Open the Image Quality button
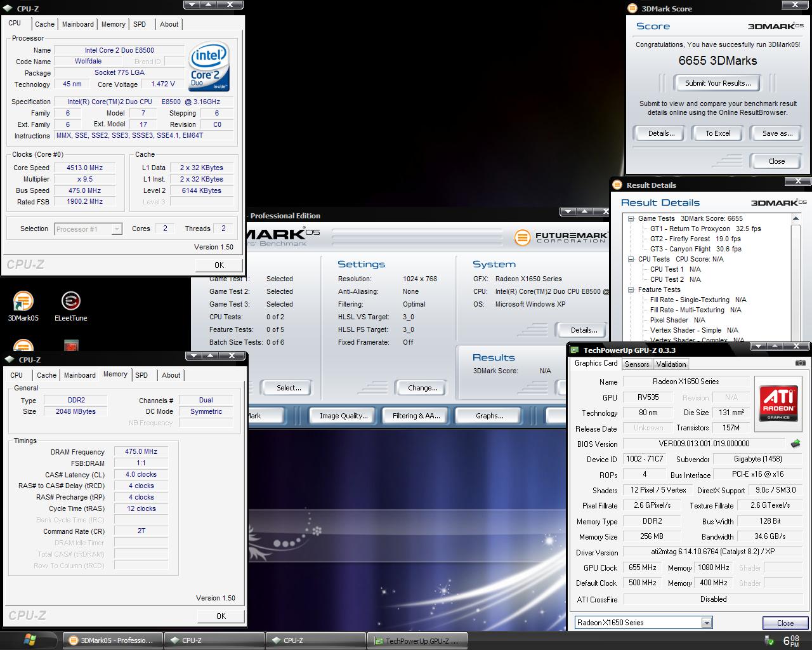Image resolution: width=812 pixels, height=650 pixels. tap(344, 416)
